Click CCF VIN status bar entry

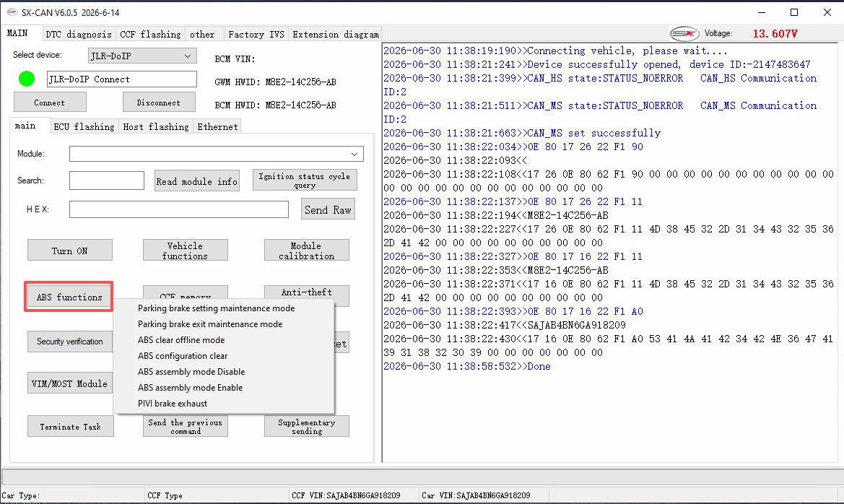(346, 495)
